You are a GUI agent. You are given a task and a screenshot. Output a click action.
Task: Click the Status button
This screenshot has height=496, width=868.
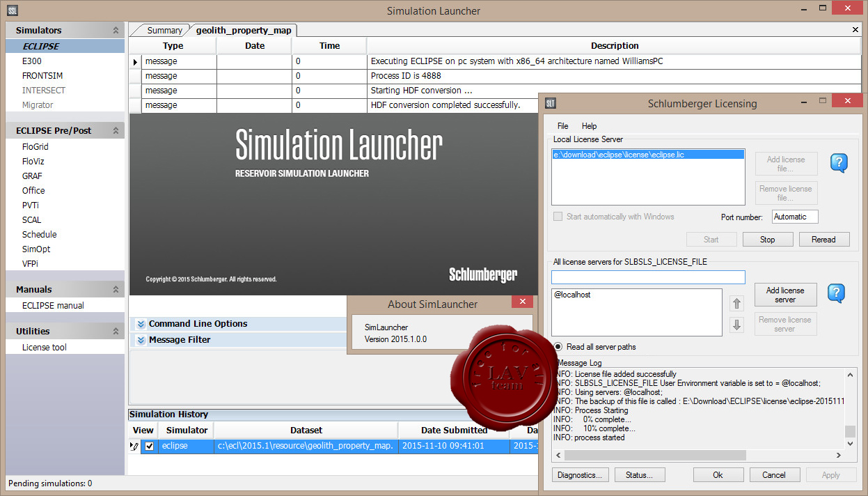pyautogui.click(x=639, y=475)
